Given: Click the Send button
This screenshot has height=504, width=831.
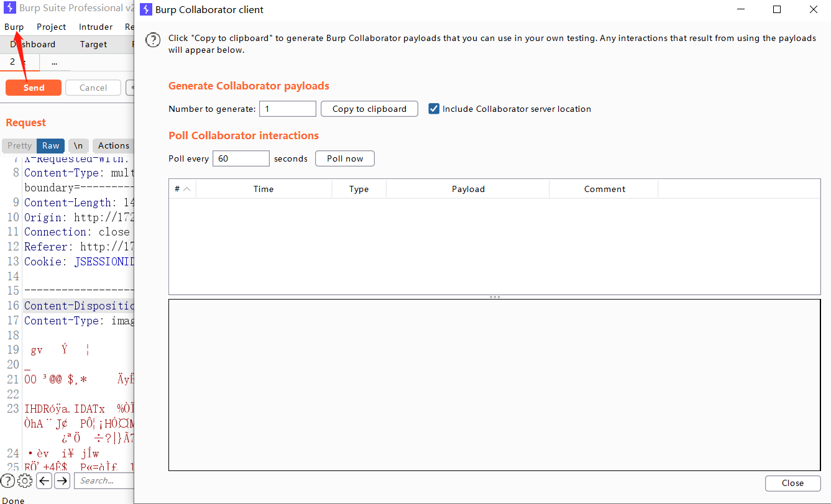Looking at the screenshot, I should click(34, 88).
